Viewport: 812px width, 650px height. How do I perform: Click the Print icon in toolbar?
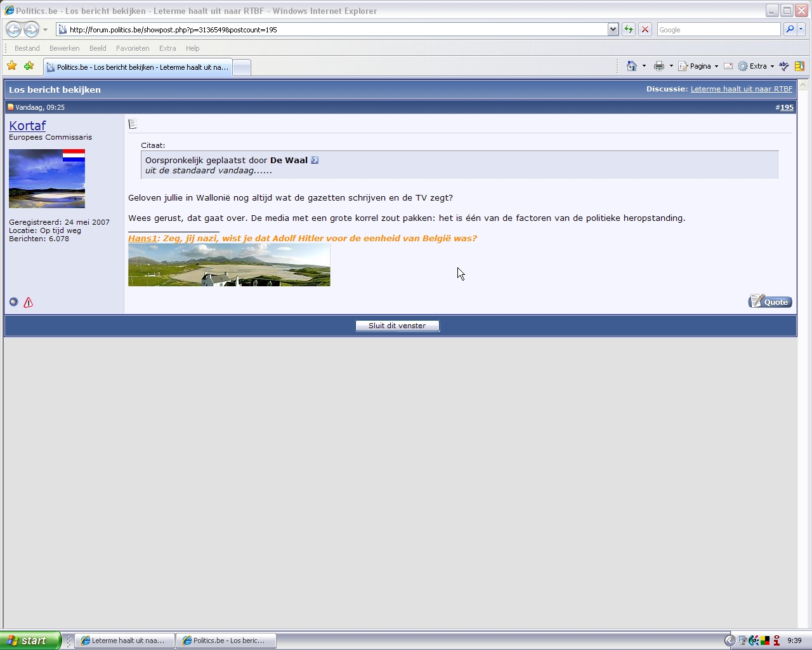pos(659,66)
